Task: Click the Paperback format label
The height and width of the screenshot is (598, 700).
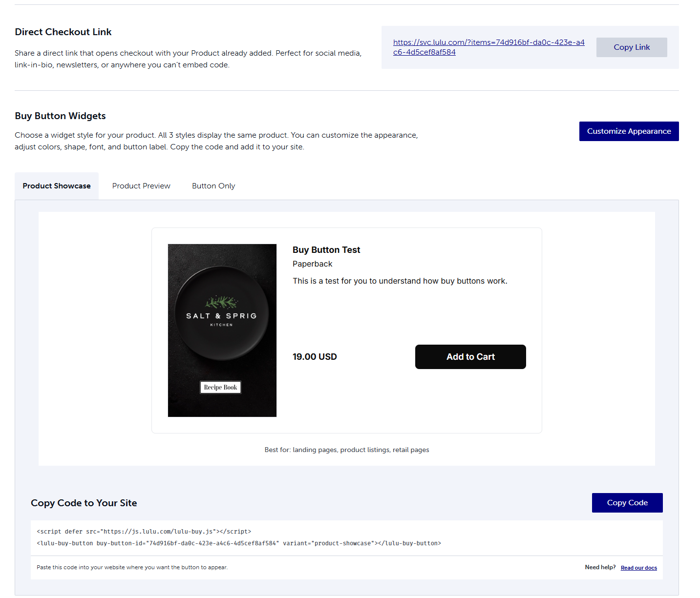Action: click(x=312, y=264)
